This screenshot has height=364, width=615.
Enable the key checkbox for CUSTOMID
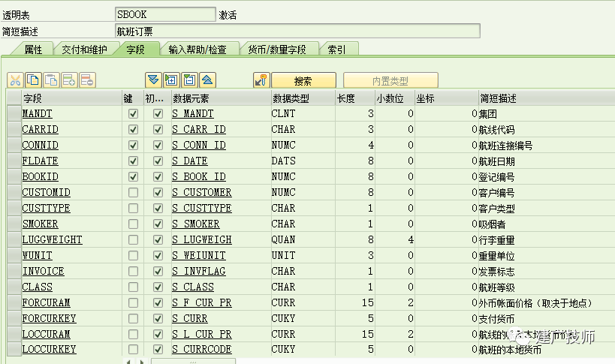tap(134, 192)
